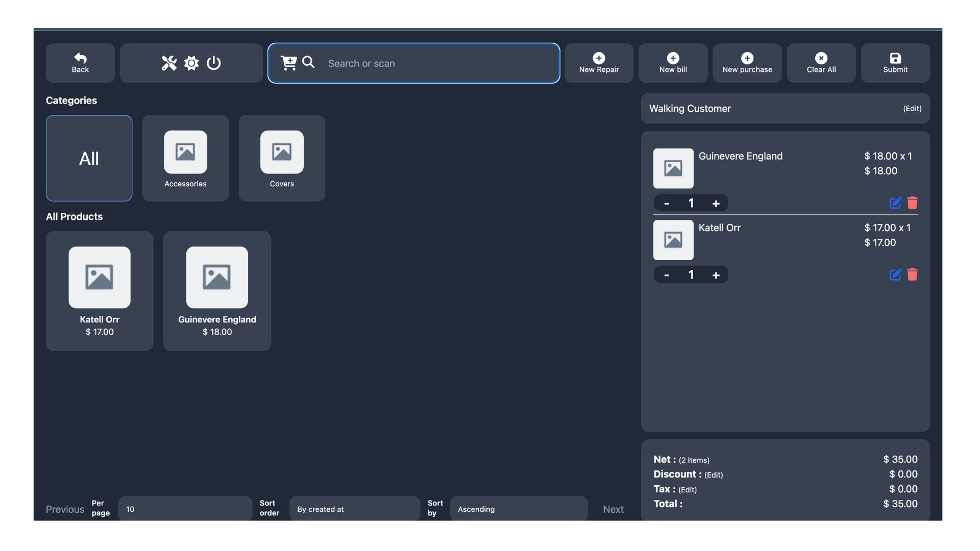Add Katell Orr product tile to cart
Screen dimensions: 980x551
pyautogui.click(x=100, y=291)
